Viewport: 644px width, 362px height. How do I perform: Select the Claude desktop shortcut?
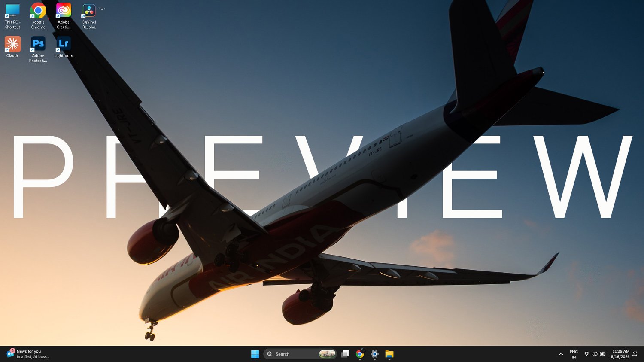click(12, 47)
